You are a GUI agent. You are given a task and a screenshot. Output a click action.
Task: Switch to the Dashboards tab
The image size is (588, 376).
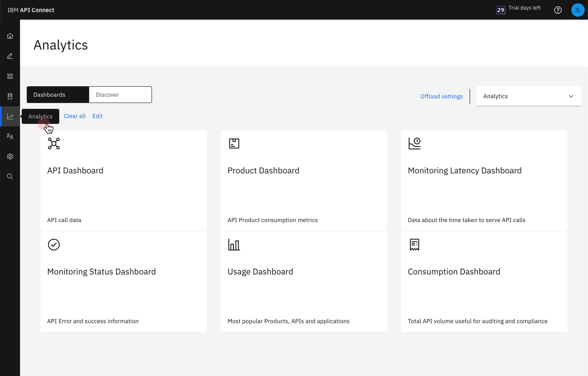58,95
